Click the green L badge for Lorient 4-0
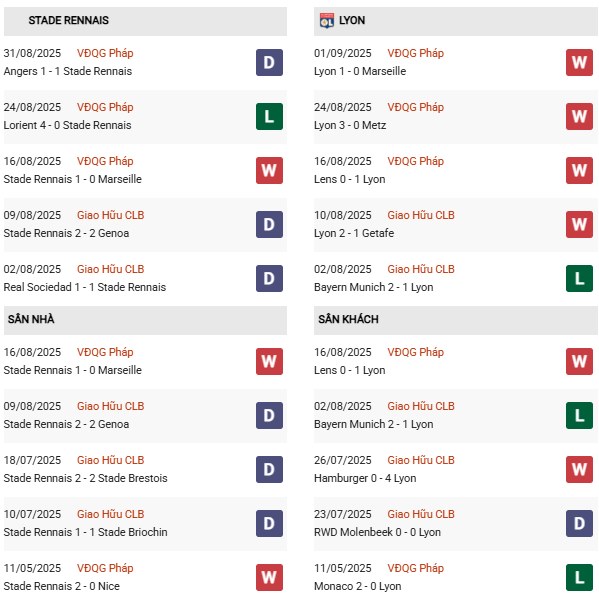Image resolution: width=599 pixels, height=603 pixels. pos(270,117)
